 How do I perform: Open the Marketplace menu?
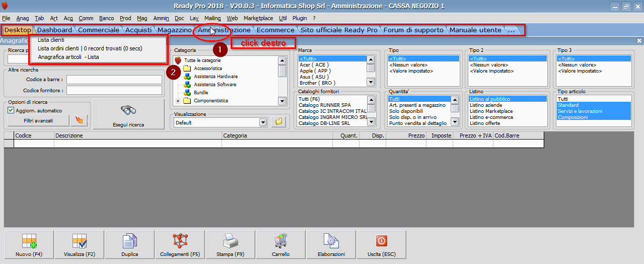(x=258, y=18)
